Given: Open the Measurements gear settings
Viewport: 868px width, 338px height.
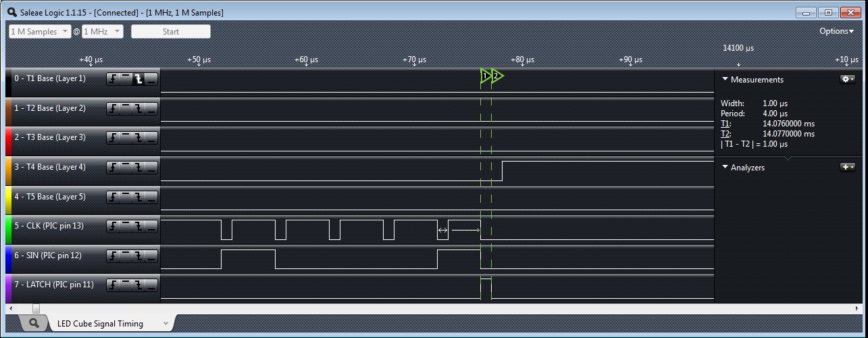Looking at the screenshot, I should (847, 79).
